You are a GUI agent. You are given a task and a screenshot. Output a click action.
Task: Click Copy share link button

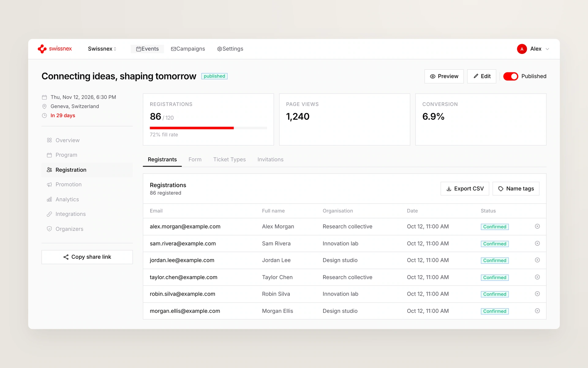[87, 257]
